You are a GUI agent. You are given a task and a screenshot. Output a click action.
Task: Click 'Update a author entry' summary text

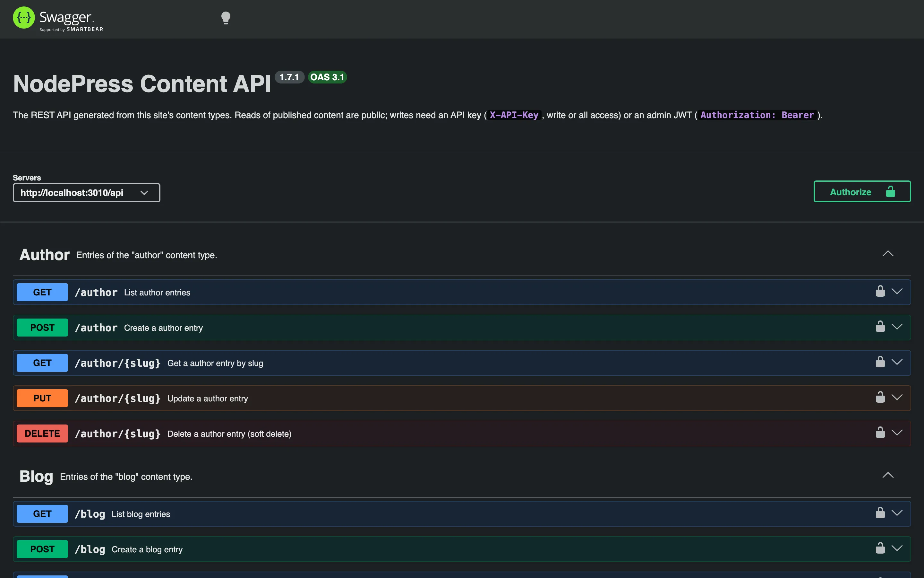(208, 399)
